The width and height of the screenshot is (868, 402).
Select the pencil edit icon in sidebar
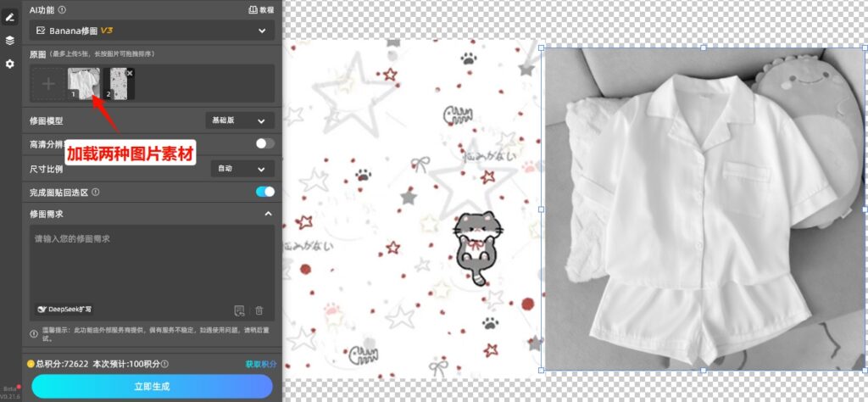point(10,17)
